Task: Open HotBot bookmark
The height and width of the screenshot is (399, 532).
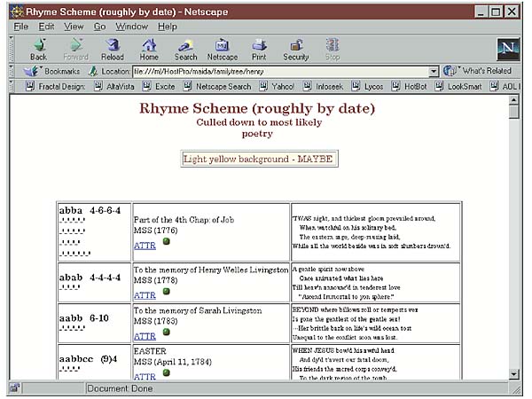Action: [x=409, y=87]
